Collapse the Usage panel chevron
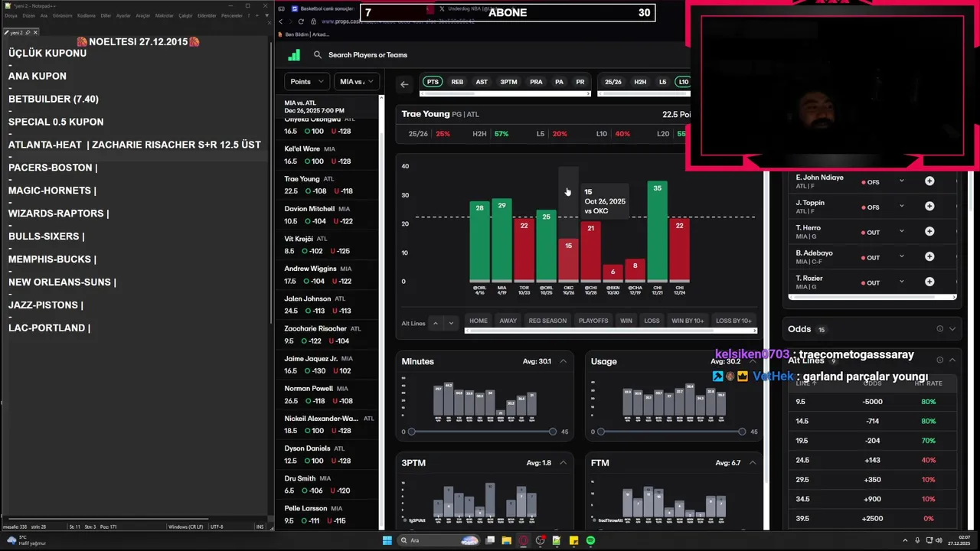980x551 pixels. (x=753, y=361)
